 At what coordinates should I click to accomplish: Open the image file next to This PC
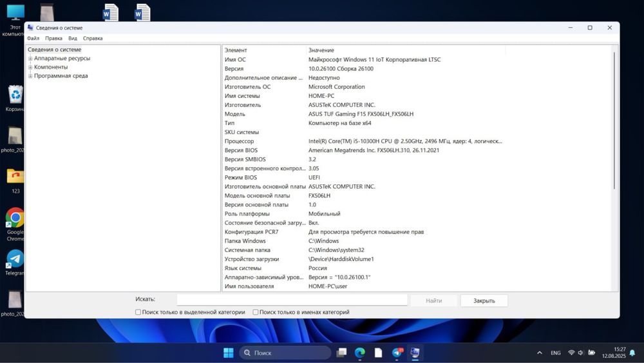click(47, 12)
